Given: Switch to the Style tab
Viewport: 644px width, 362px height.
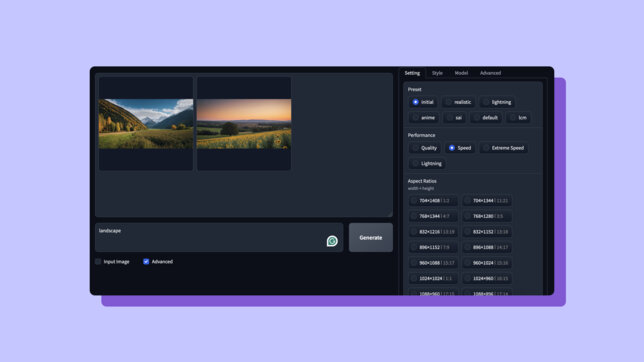Looking at the screenshot, I should point(437,73).
